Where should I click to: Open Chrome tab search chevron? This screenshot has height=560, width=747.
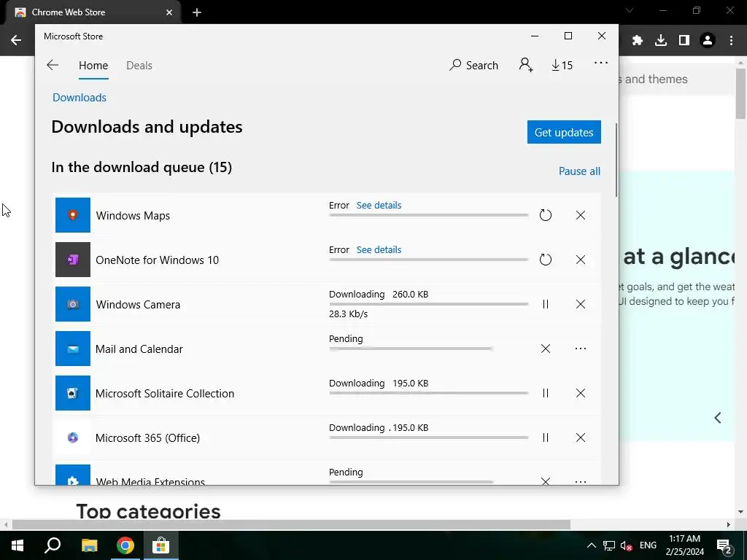pyautogui.click(x=630, y=10)
